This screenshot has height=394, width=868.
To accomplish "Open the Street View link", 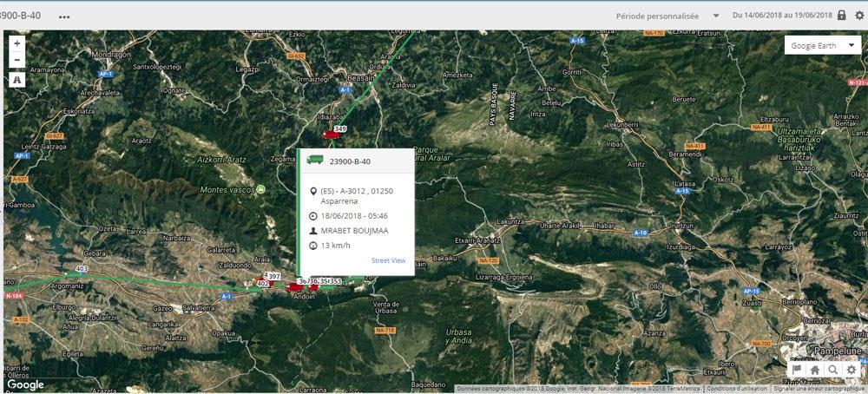I will (388, 260).
